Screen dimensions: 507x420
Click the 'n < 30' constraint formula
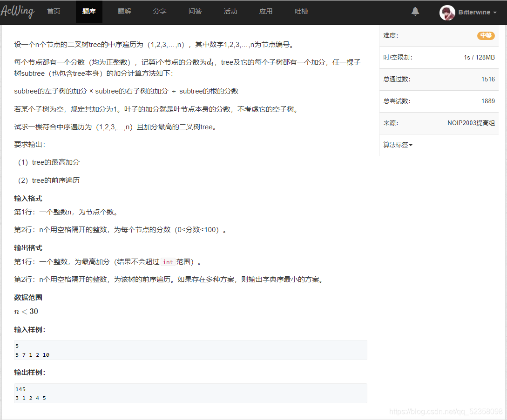pyautogui.click(x=26, y=312)
